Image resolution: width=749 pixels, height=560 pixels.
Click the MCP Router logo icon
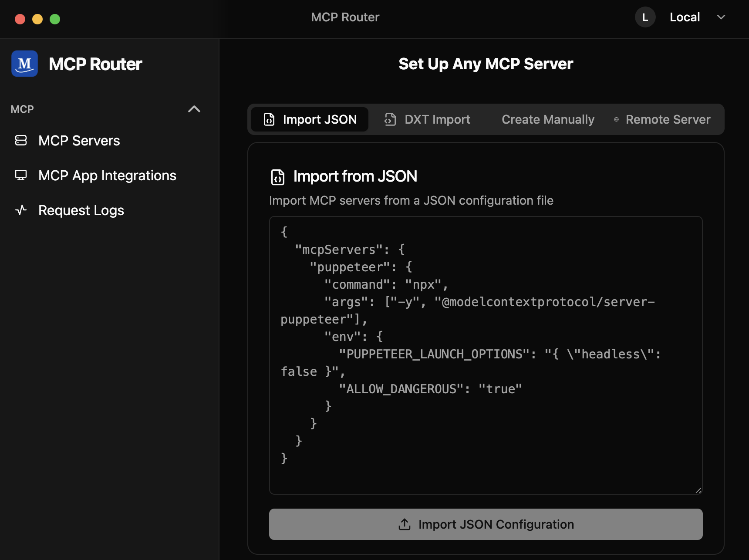click(24, 64)
